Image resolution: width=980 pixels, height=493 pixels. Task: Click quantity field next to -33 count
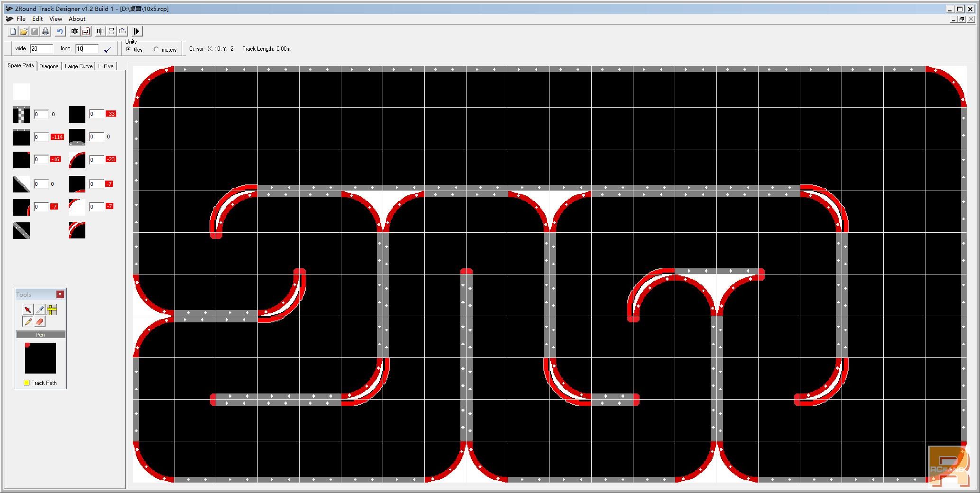coord(97,114)
